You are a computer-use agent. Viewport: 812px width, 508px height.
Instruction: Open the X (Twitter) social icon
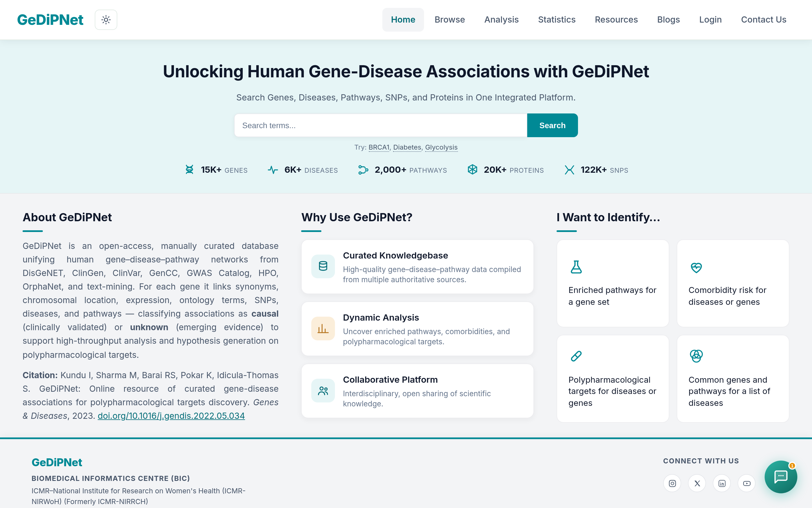tap(697, 483)
